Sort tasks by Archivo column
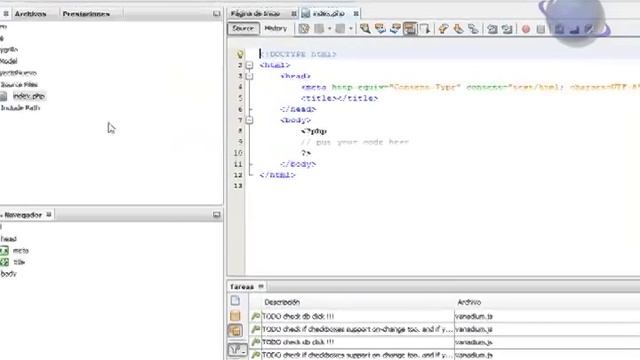 coord(469,302)
